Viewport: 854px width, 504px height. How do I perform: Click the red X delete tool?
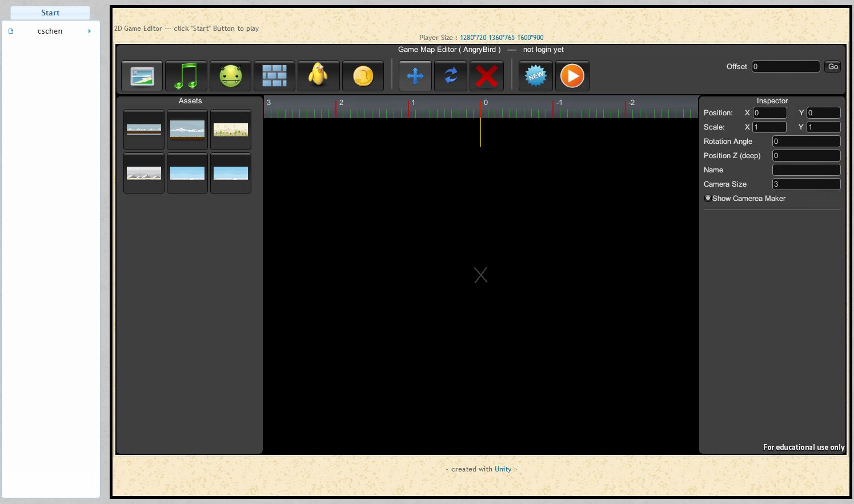pos(486,76)
